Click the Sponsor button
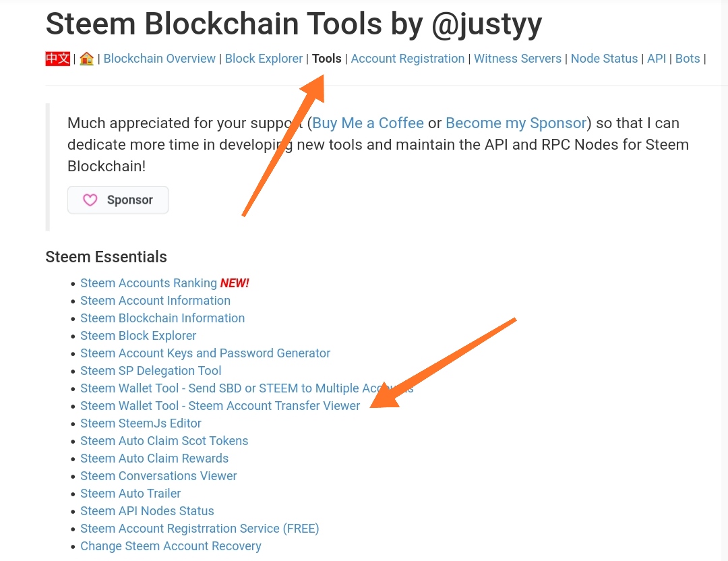The image size is (728, 561). (118, 200)
